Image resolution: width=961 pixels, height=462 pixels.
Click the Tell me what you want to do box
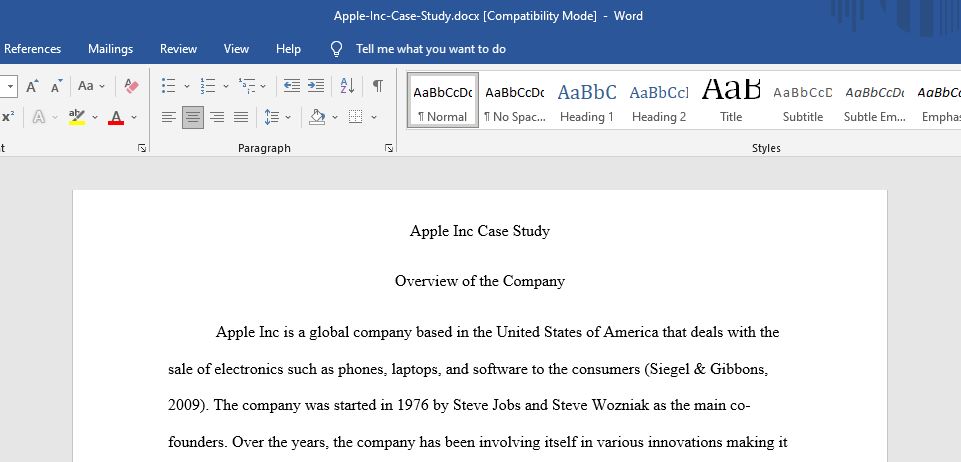coord(431,49)
